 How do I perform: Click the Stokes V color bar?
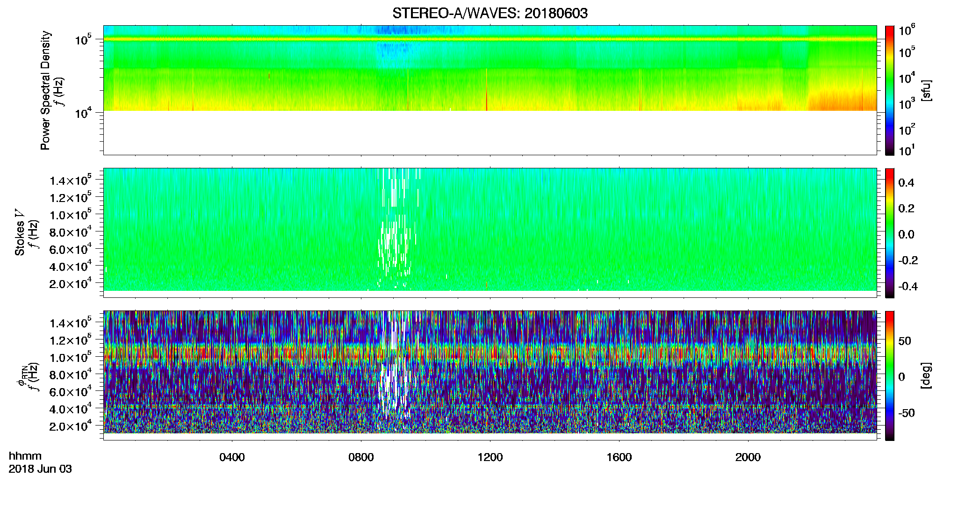tap(890, 233)
